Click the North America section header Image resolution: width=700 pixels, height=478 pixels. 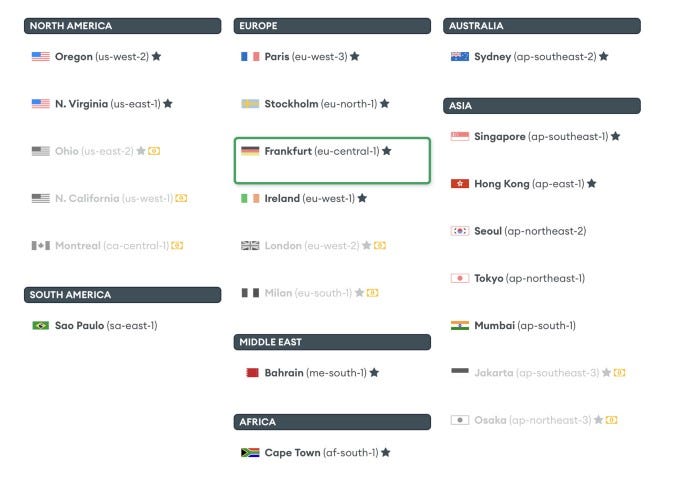click(x=122, y=26)
